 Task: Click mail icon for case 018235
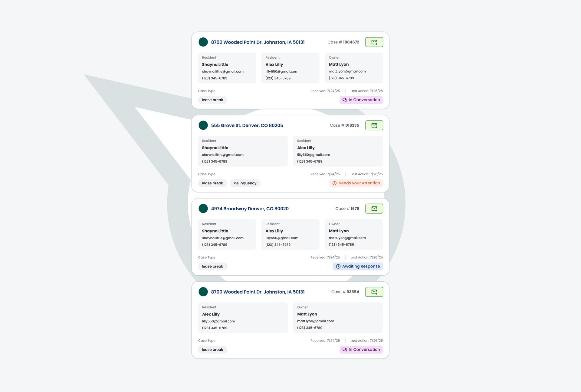coord(374,125)
